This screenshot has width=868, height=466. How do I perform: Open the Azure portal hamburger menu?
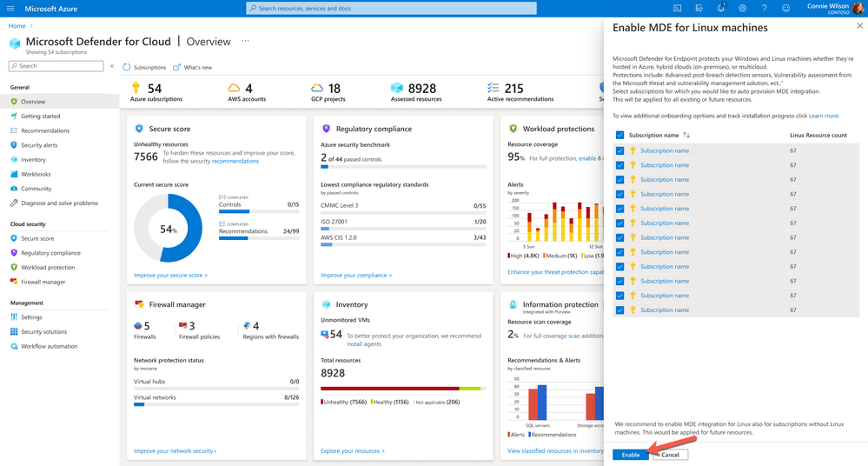coord(10,9)
